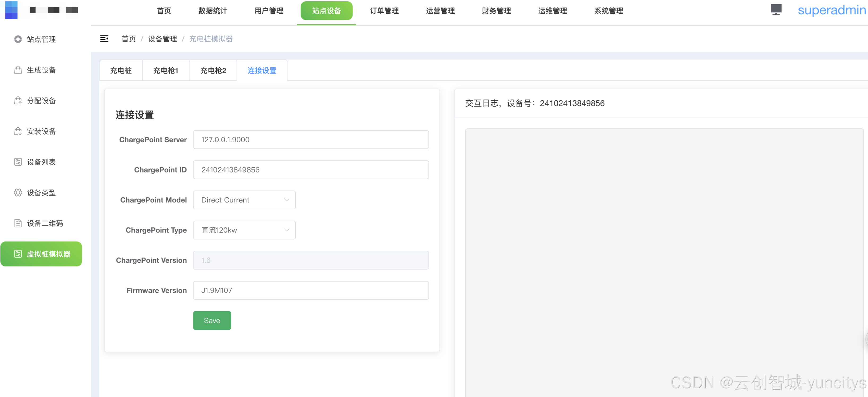Click the 站点管理 sidebar icon
868x397 pixels.
coord(18,40)
